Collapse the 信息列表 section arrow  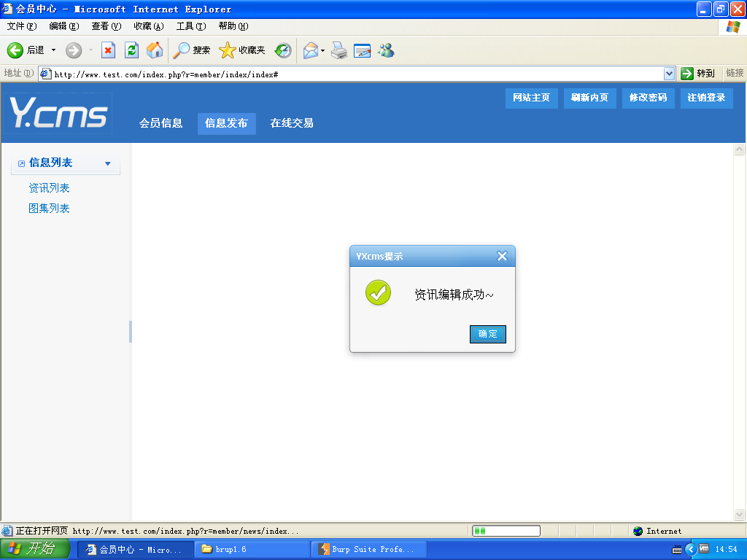108,164
